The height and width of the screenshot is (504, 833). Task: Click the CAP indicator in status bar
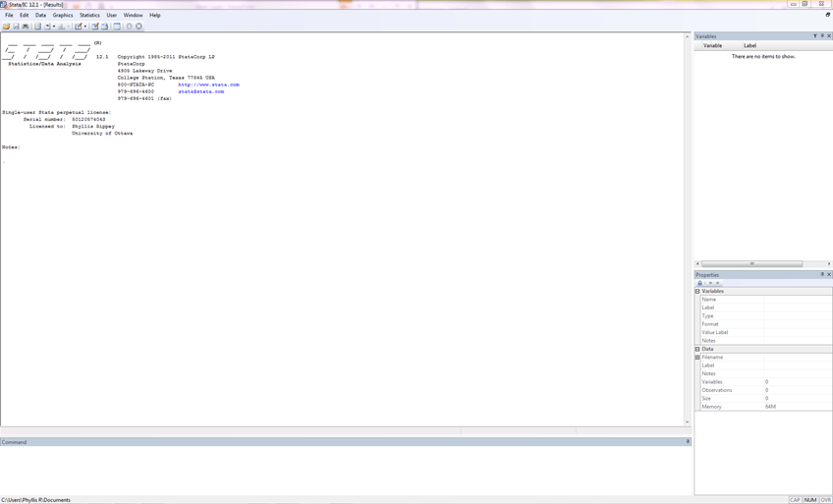795,500
